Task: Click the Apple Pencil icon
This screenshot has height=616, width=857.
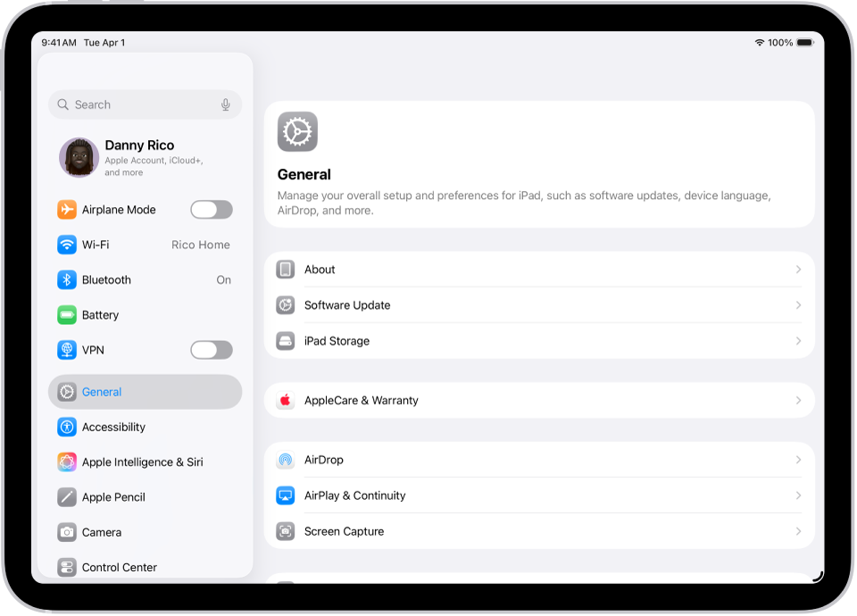Action: [x=67, y=497]
